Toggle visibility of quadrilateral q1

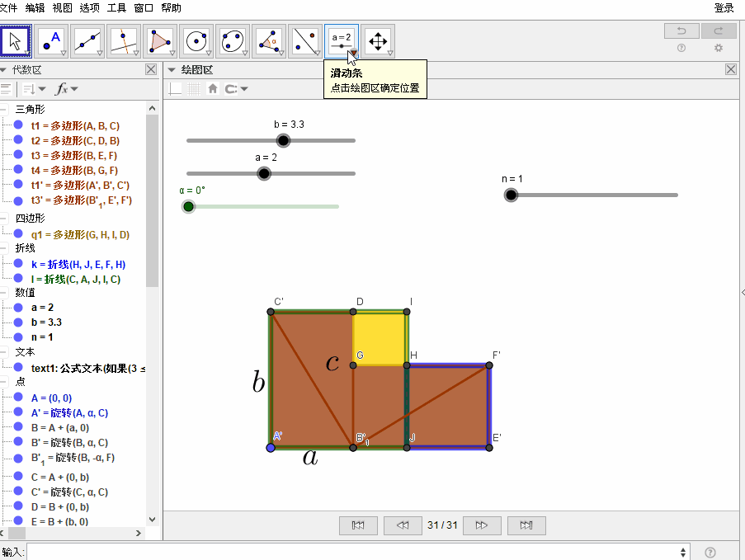click(x=18, y=234)
